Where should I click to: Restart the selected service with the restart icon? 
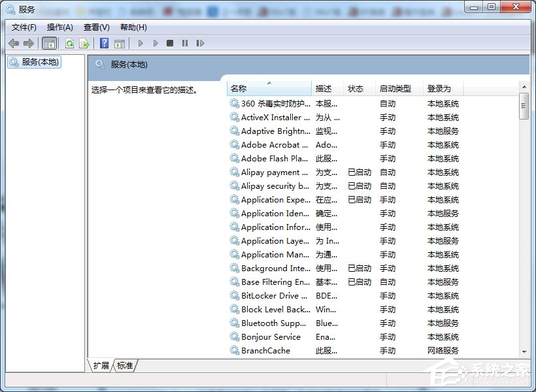pyautogui.click(x=201, y=42)
